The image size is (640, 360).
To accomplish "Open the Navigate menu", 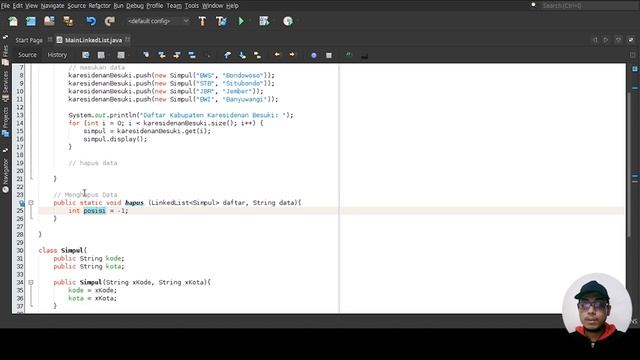I will pos(52,6).
